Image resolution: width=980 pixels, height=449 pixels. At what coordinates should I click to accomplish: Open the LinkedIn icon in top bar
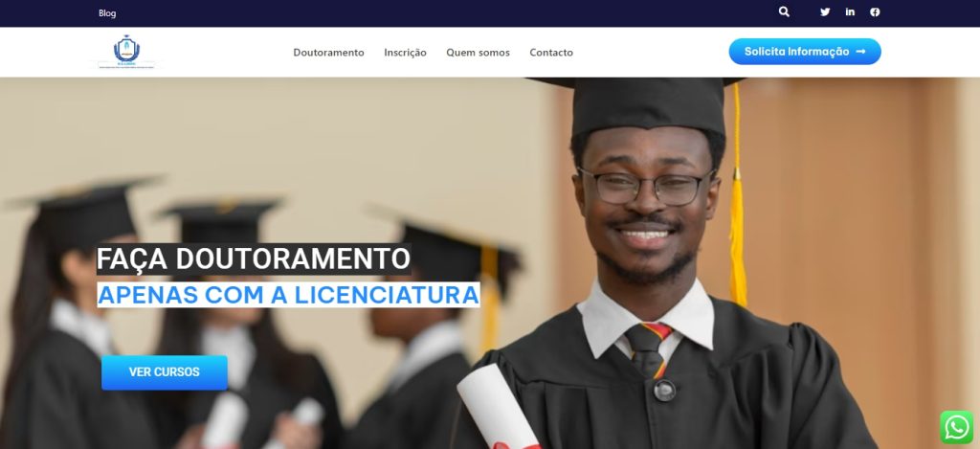850,11
